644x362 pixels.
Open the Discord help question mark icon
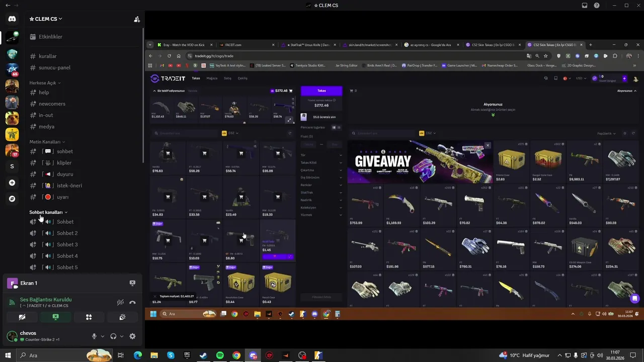pos(597,6)
